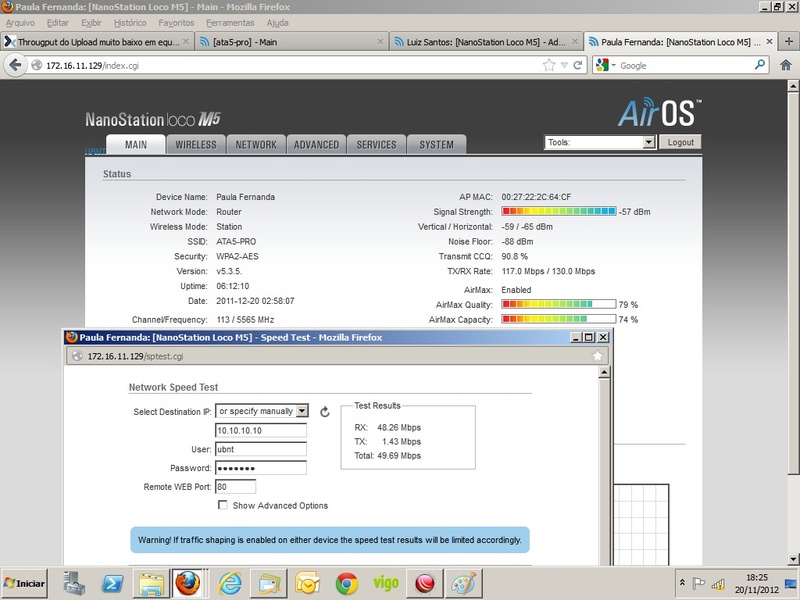Open the SYSTEM tab

click(437, 145)
